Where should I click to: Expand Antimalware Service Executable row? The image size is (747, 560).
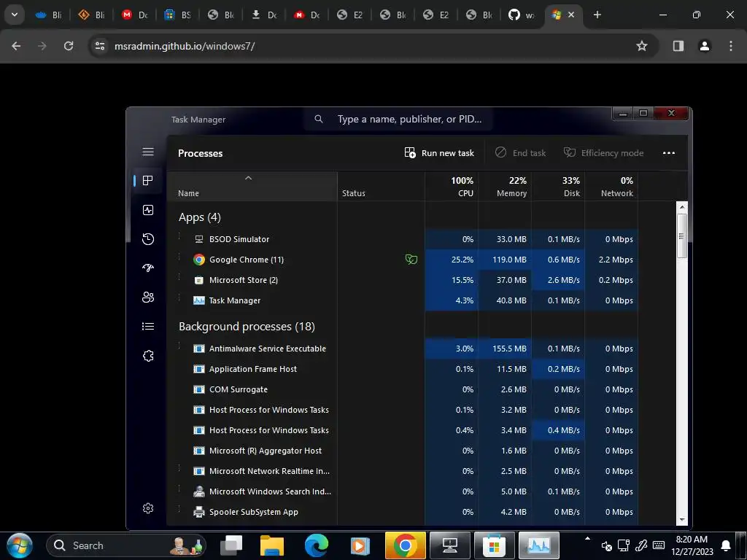coord(179,346)
